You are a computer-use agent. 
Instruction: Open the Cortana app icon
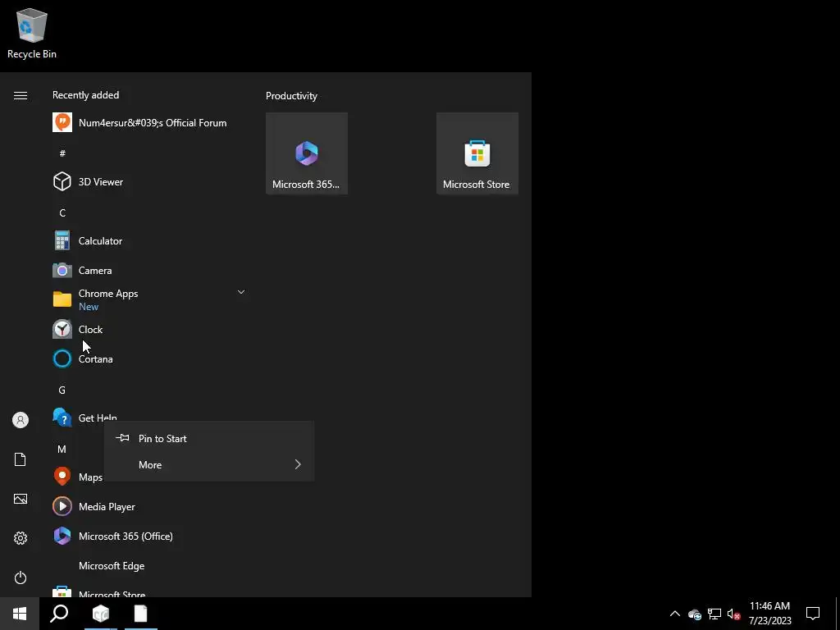point(62,358)
